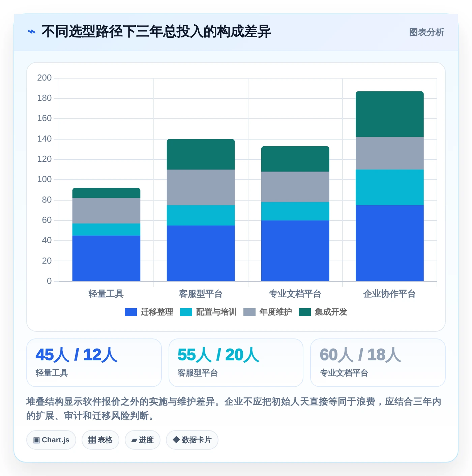Viewport: 472px width, 476px height.
Task: Click gray 年度维护 segment of 轻量工具 bar
Action: click(x=106, y=211)
